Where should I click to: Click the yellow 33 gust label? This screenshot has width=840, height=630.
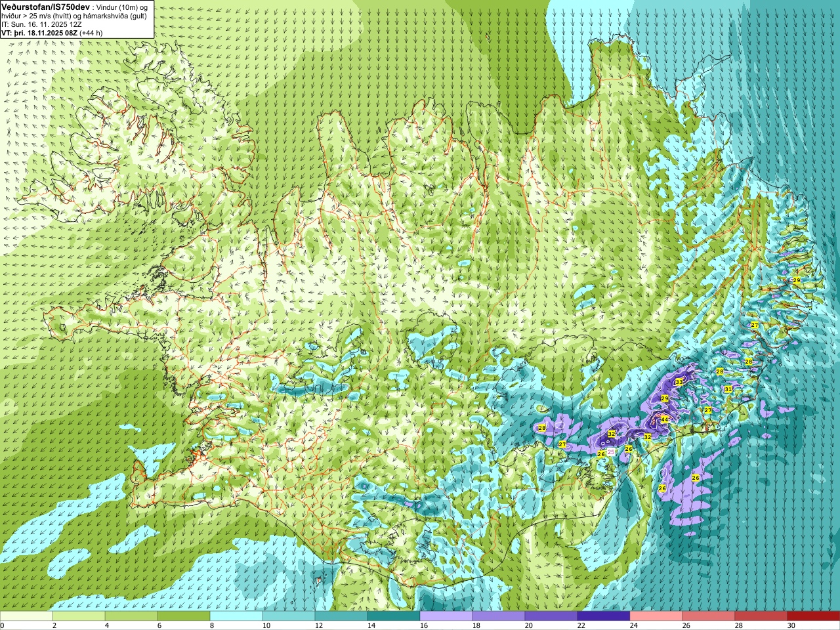click(679, 381)
